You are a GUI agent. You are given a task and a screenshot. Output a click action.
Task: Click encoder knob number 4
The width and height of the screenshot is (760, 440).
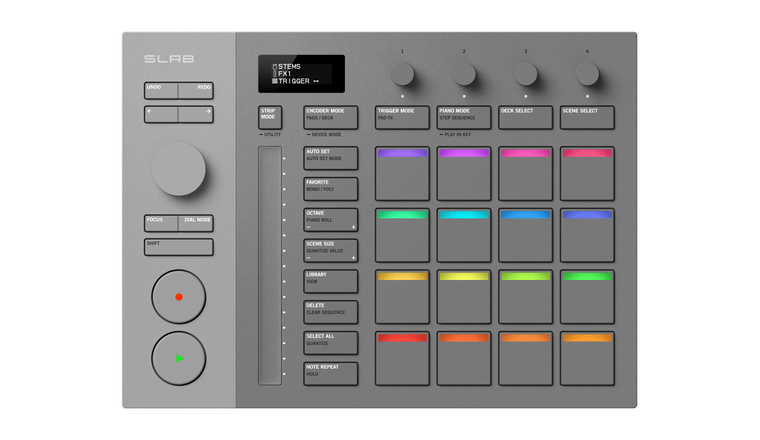click(587, 73)
